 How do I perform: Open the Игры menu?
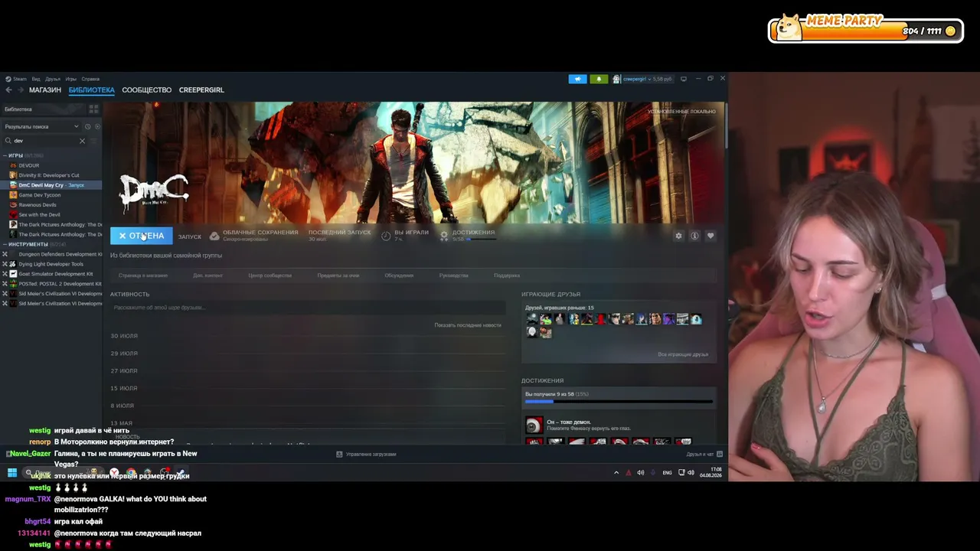click(70, 79)
